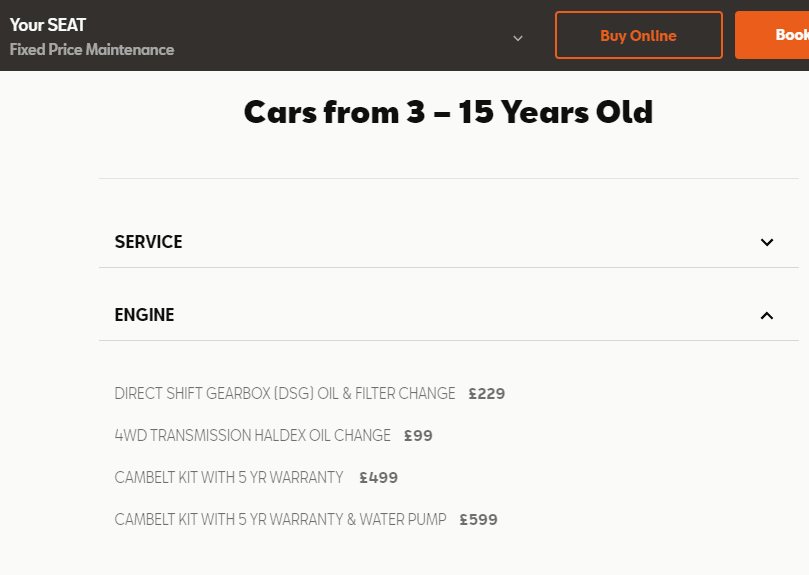Click the divider line between SERVICE and ENGINE
809x575 pixels.
click(448, 267)
